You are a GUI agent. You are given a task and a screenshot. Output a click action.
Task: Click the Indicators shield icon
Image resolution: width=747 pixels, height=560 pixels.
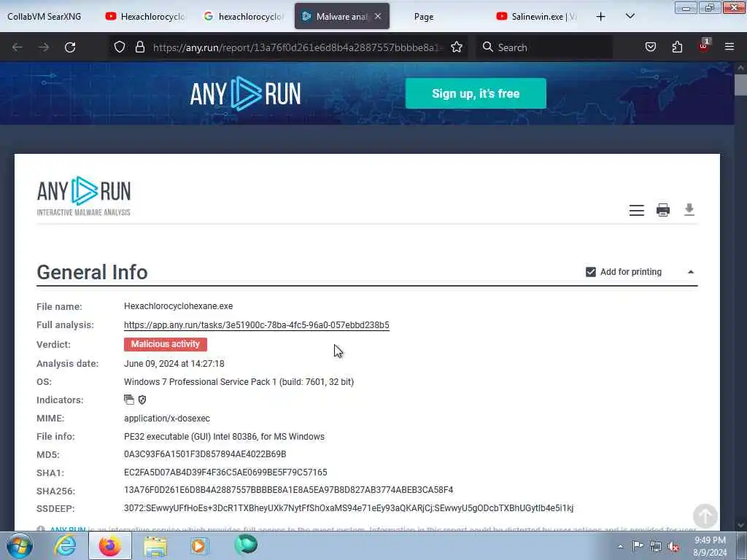tap(142, 400)
